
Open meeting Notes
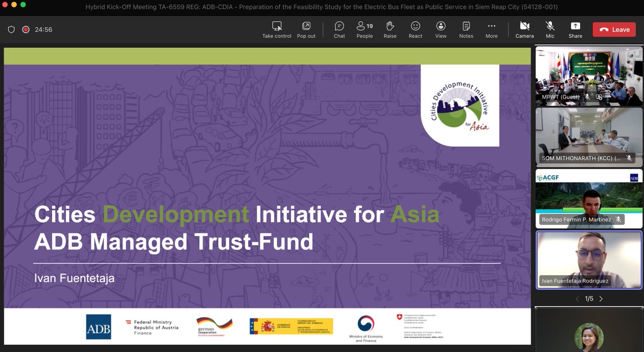(466, 30)
